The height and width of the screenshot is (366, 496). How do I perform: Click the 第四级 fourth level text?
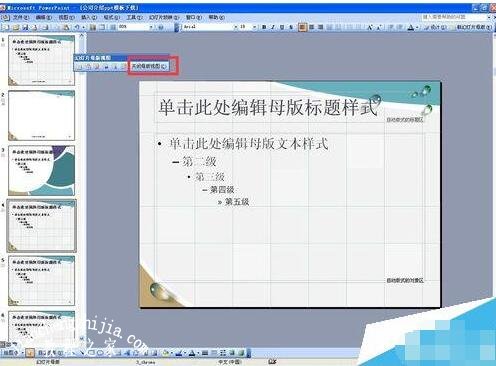[x=222, y=190]
